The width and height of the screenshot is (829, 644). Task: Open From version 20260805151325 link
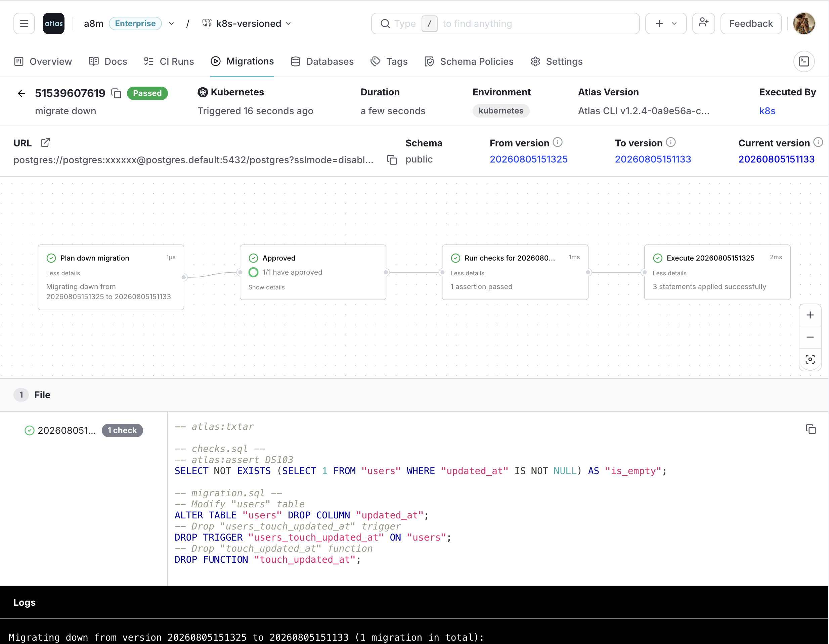(x=528, y=159)
